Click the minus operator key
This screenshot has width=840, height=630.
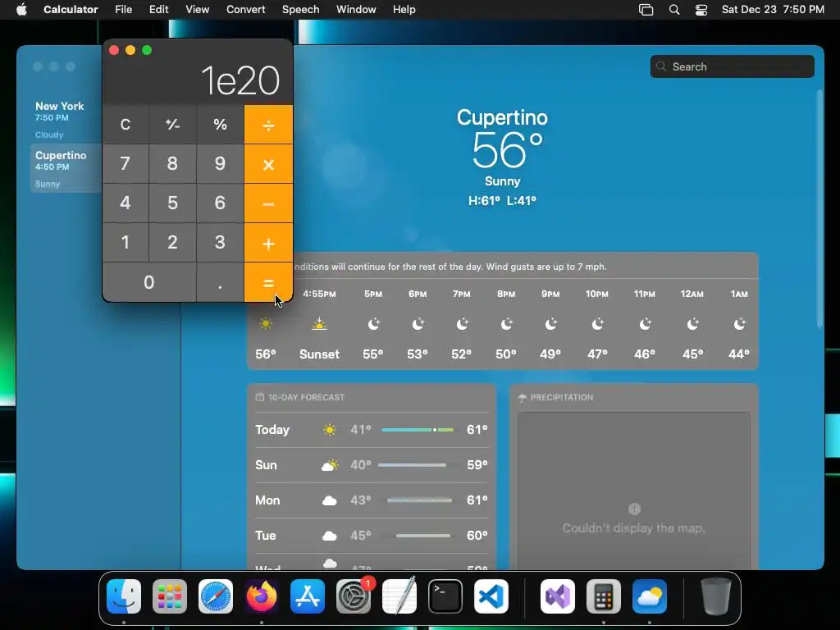coord(268,203)
